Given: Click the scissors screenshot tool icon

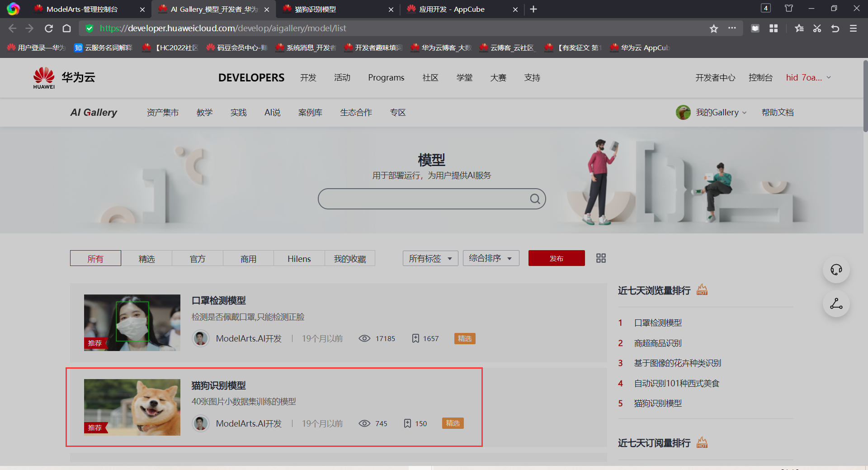Looking at the screenshot, I should 817,28.
